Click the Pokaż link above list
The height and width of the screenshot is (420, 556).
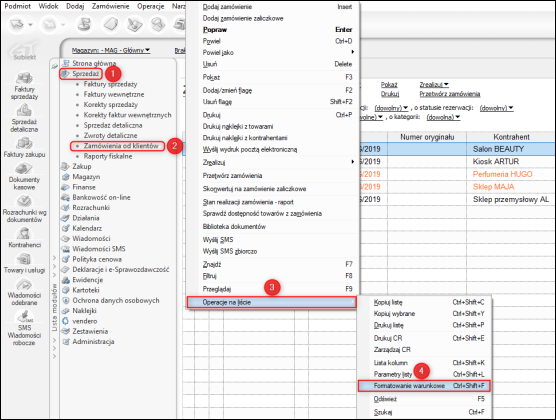click(389, 85)
